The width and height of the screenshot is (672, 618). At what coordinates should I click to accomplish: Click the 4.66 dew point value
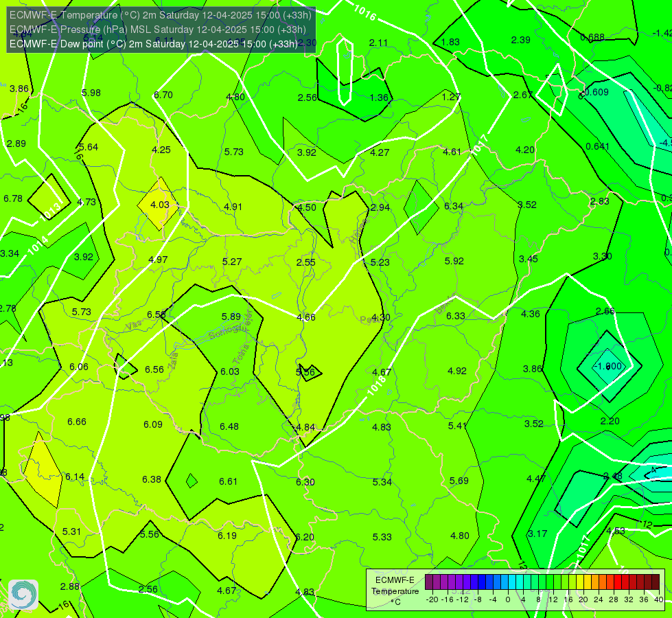coord(306,317)
